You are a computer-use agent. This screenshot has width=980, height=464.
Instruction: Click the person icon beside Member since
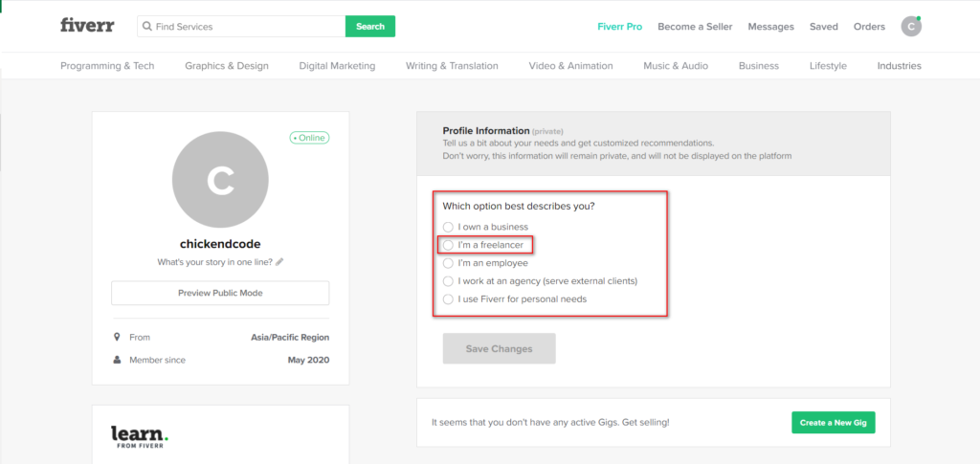pos(116,360)
